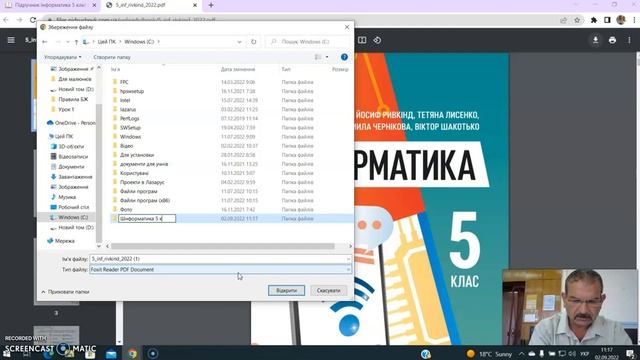Switch the keyboard language УКР indicator

point(584,353)
